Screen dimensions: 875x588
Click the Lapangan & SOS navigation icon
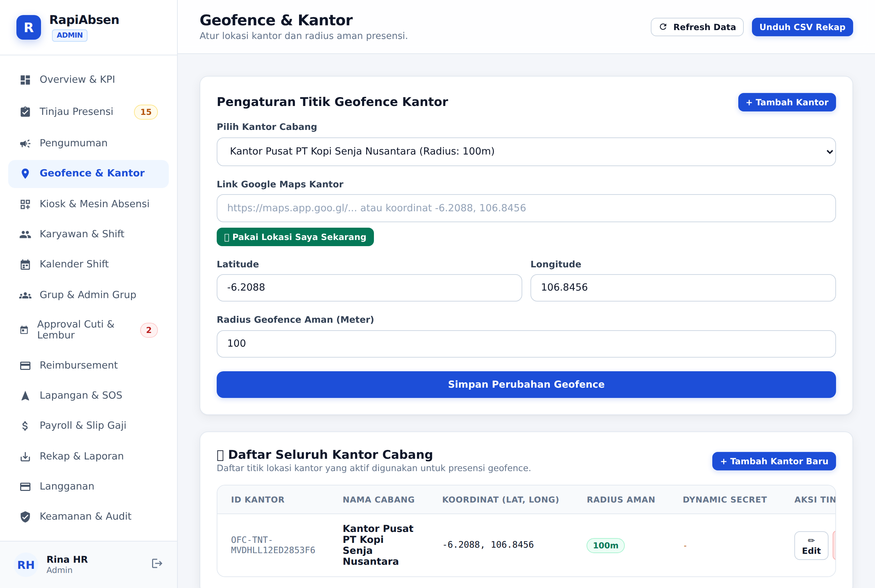point(25,396)
